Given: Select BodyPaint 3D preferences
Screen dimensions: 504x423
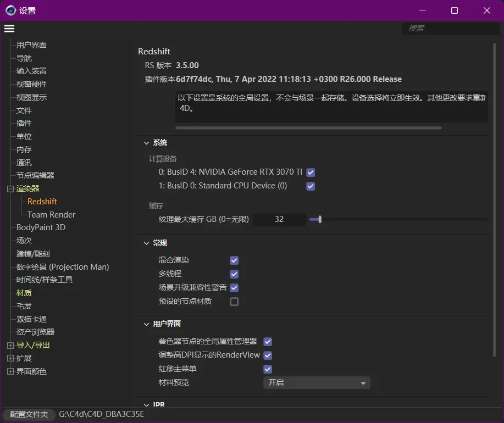Looking at the screenshot, I should (x=41, y=227).
